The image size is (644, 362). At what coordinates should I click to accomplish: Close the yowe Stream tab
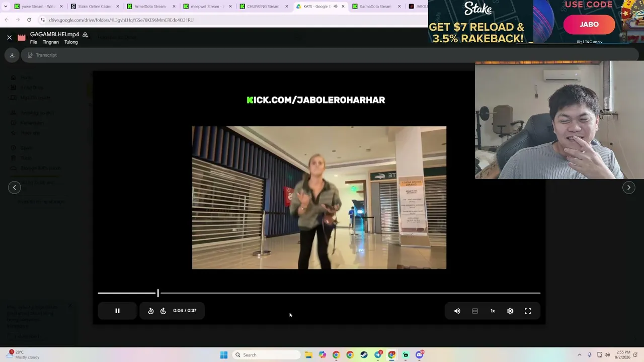tap(61, 7)
